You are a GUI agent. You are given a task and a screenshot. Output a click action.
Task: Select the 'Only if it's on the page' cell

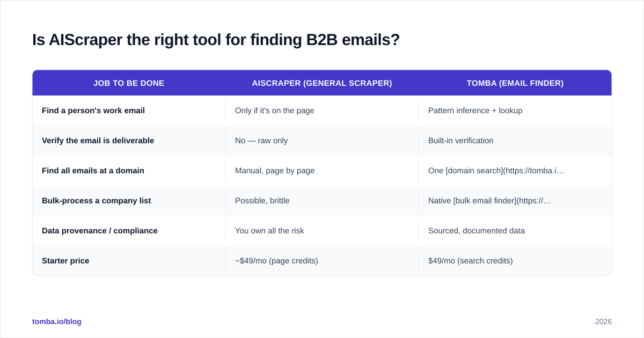point(322,111)
